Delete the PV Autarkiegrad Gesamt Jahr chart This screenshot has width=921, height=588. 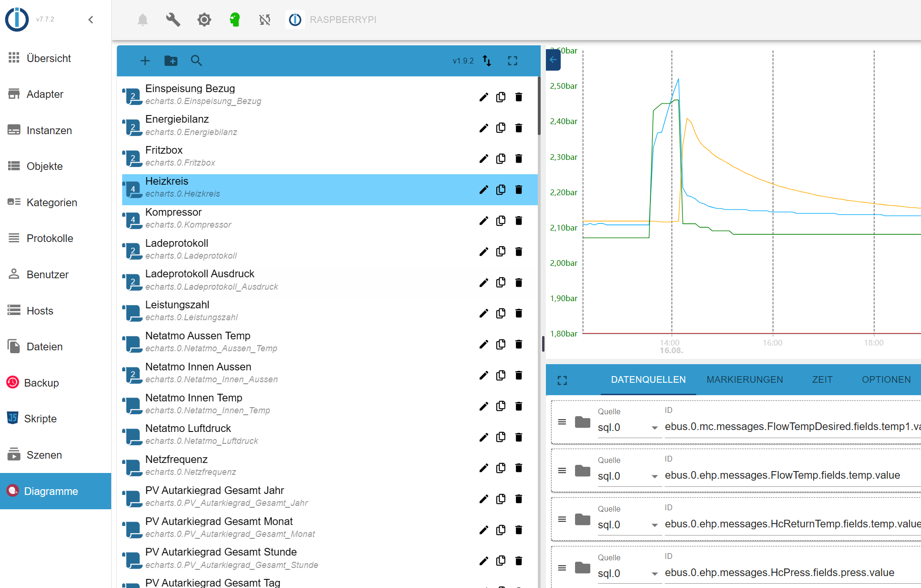pos(519,499)
